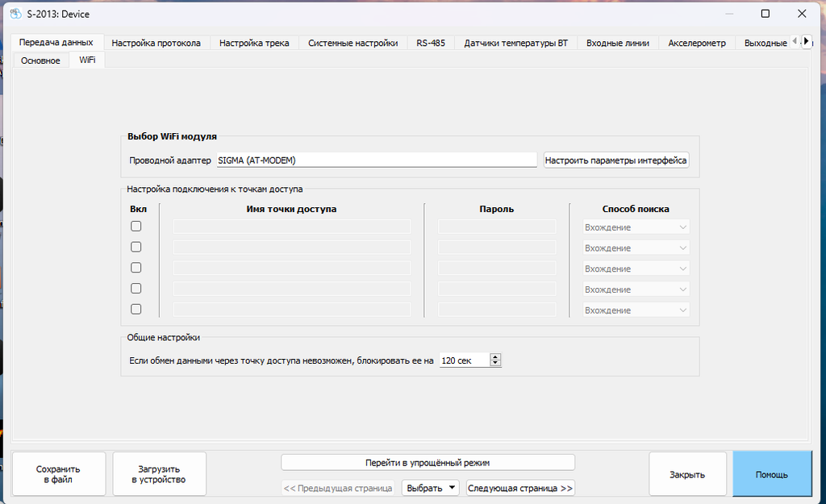Click the 120 сек block time field
The height and width of the screenshot is (504, 826).
465,360
